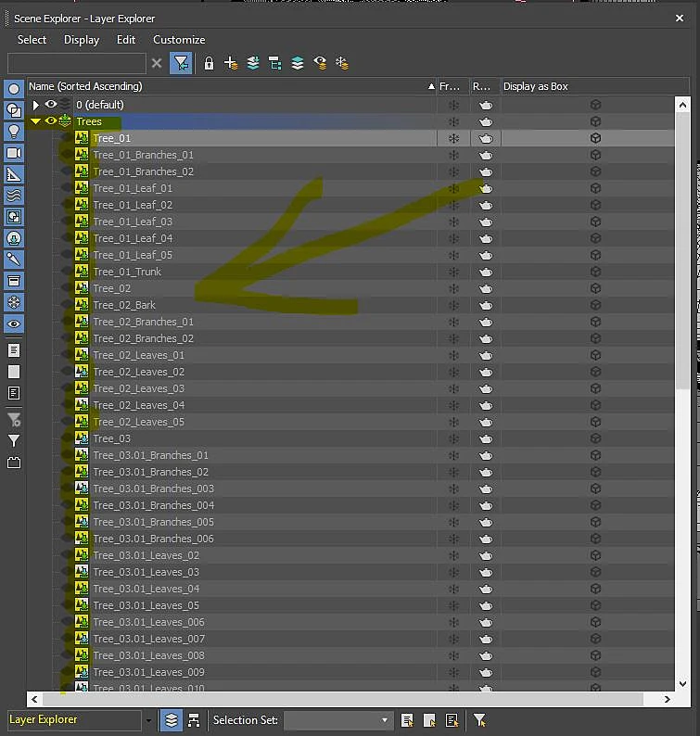Viewport: 700px width, 736px height.
Task: Toggle Display Helpers triangle-ruler icon
Action: pos(14,174)
